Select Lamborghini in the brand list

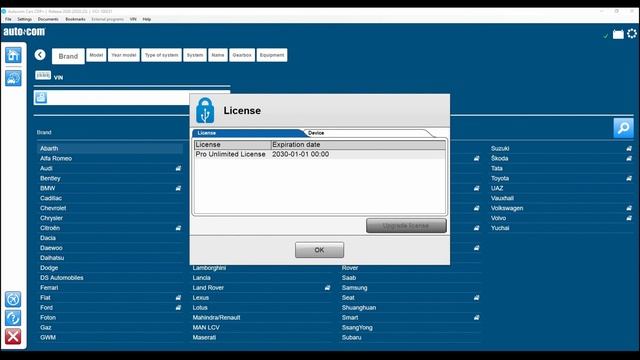point(209,268)
